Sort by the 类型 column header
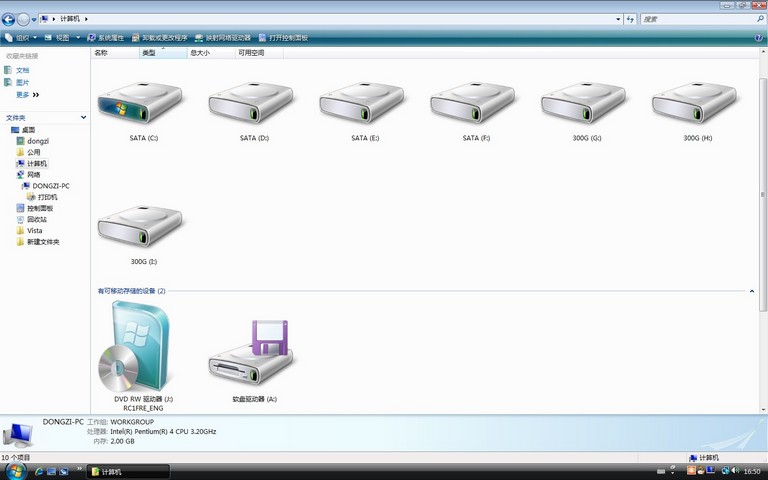 pos(163,53)
